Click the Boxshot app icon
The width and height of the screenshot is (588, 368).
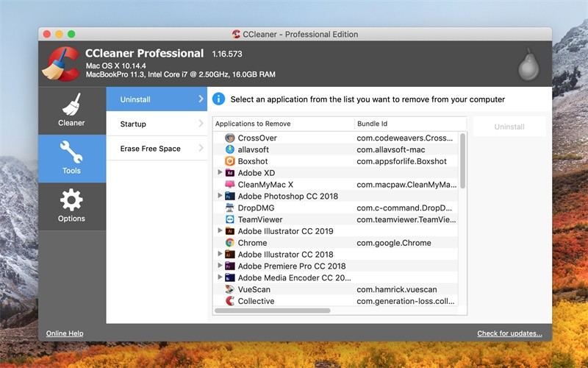pos(230,161)
